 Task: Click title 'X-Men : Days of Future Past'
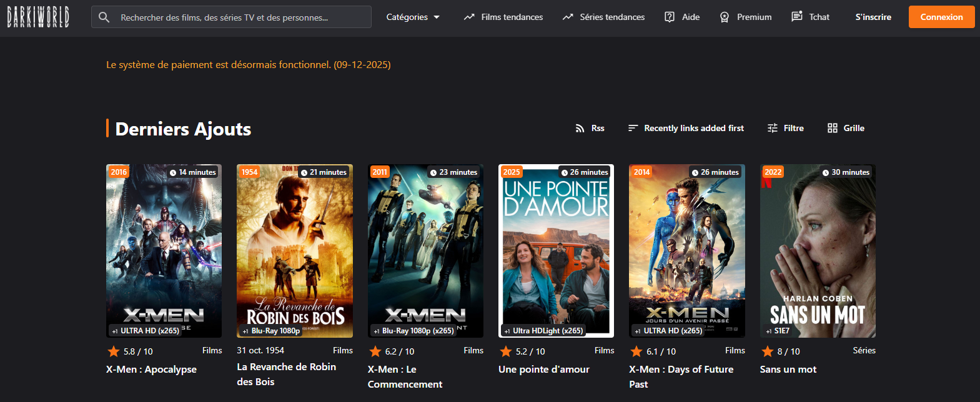point(681,377)
